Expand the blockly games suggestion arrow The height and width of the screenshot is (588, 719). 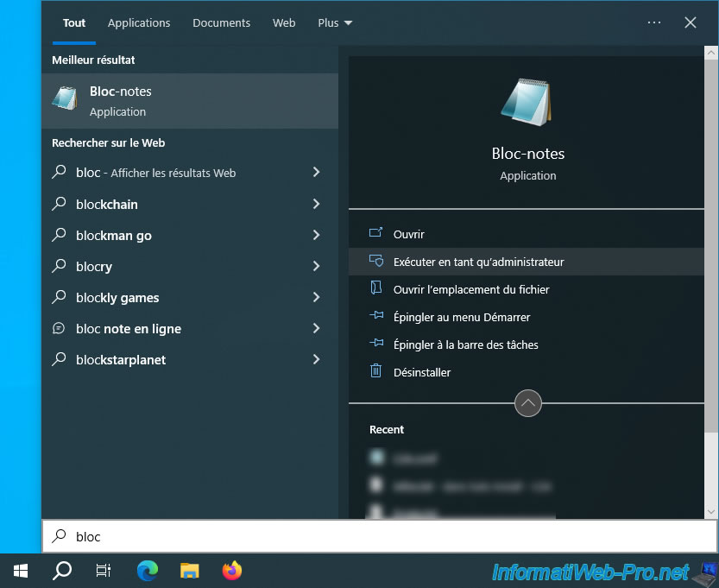tap(317, 297)
